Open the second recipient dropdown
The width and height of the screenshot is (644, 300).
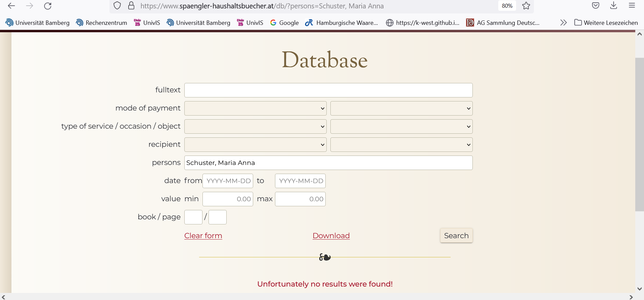tap(402, 144)
